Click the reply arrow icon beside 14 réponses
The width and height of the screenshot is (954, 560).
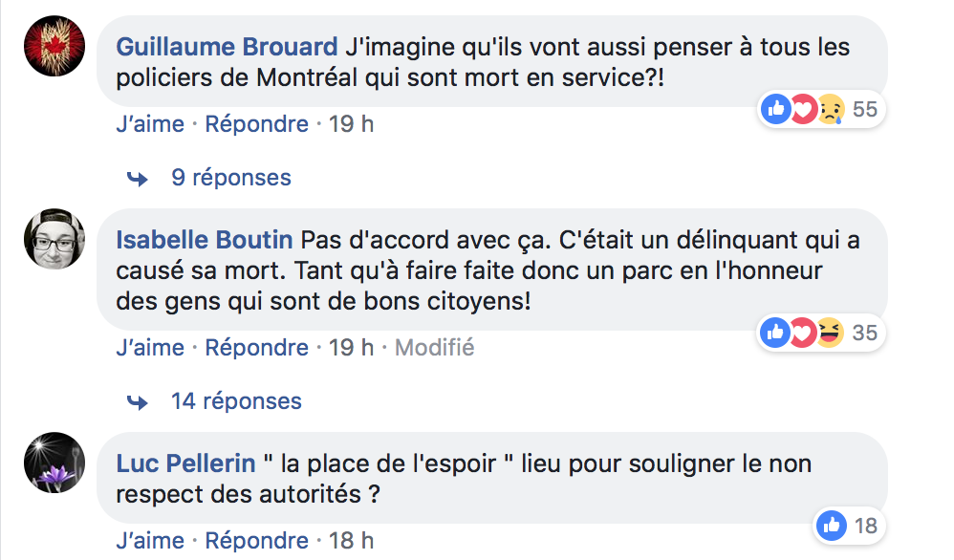[x=137, y=402]
